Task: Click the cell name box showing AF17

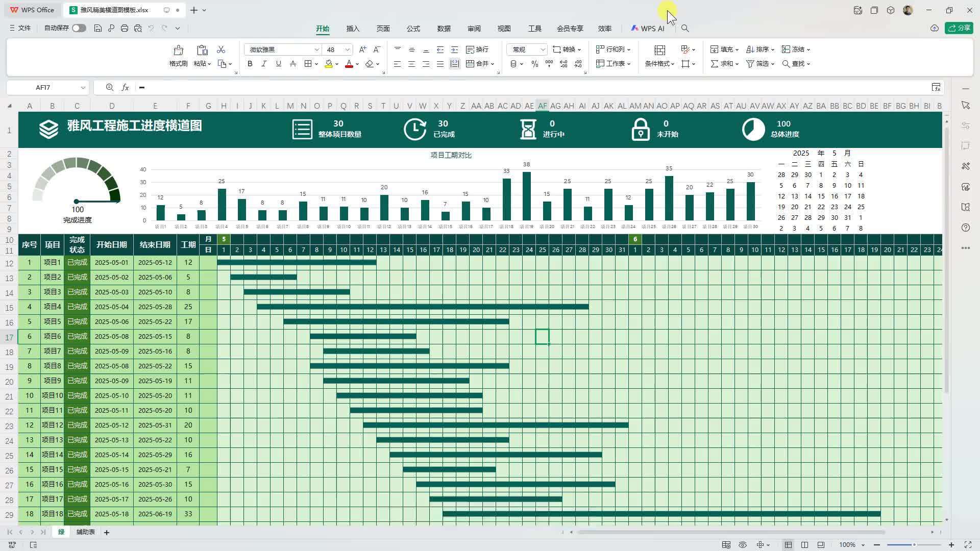Action: pos(43,87)
